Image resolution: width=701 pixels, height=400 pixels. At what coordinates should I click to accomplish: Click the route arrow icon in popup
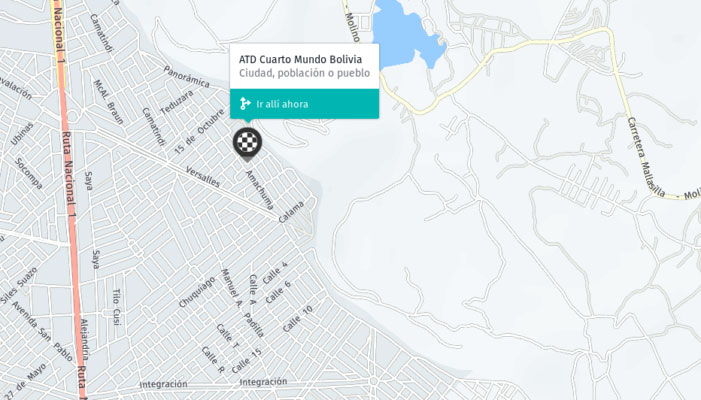pyautogui.click(x=245, y=104)
